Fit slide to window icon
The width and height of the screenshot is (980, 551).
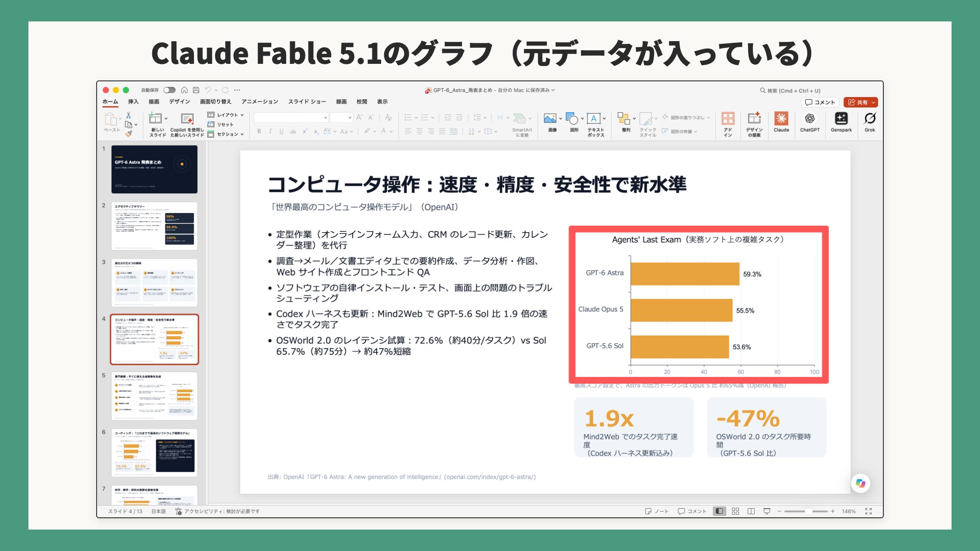tap(868, 511)
